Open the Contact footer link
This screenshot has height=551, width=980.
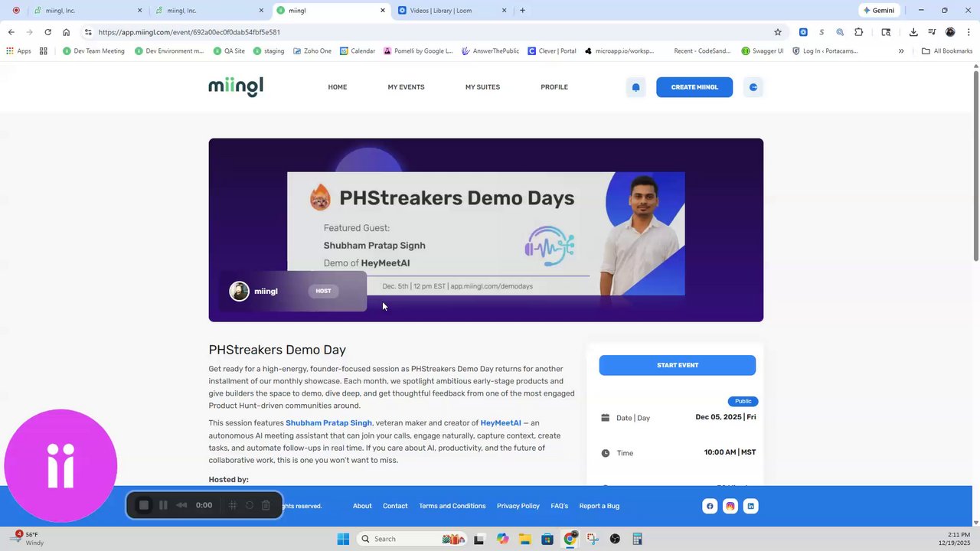(395, 506)
